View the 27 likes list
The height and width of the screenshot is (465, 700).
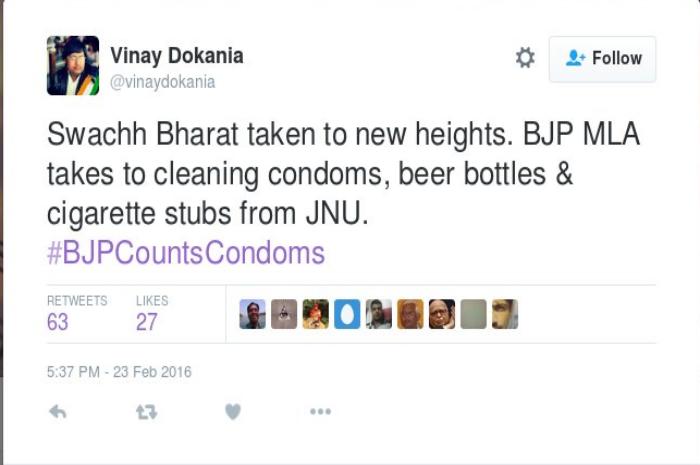pyautogui.click(x=152, y=314)
